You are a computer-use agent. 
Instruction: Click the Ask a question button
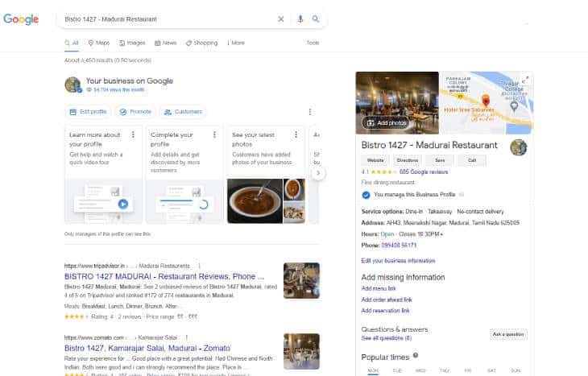[x=508, y=334]
